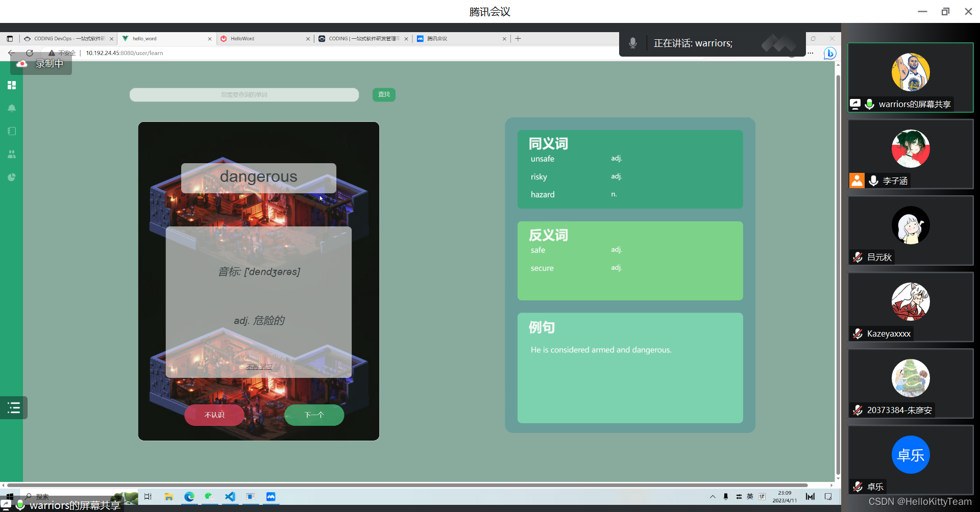
Task: Open the users icon in sidebar
Action: coord(12,154)
